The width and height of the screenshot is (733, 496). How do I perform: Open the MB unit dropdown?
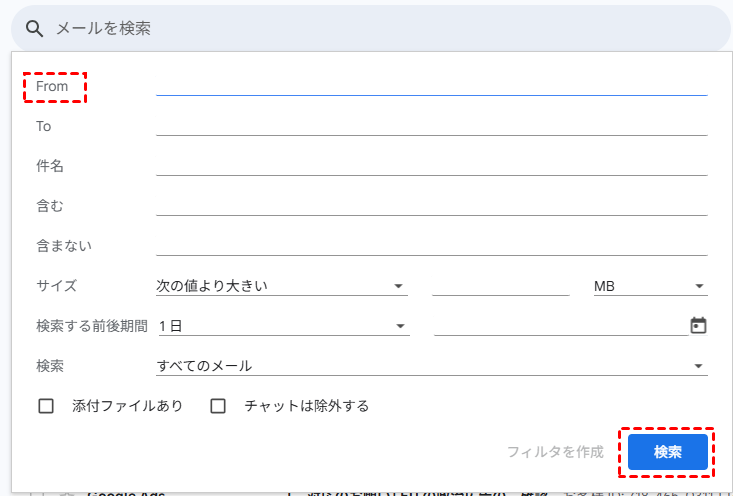click(649, 286)
